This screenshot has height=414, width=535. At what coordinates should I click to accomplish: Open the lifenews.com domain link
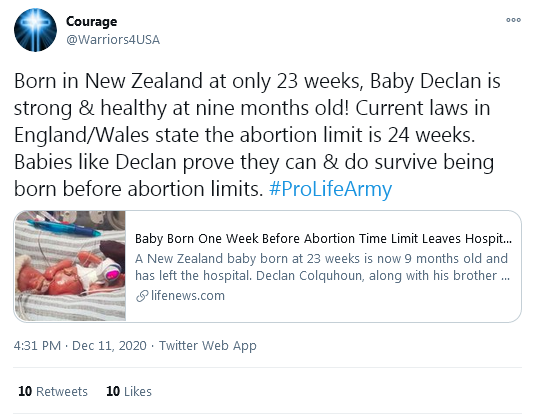coord(188,296)
